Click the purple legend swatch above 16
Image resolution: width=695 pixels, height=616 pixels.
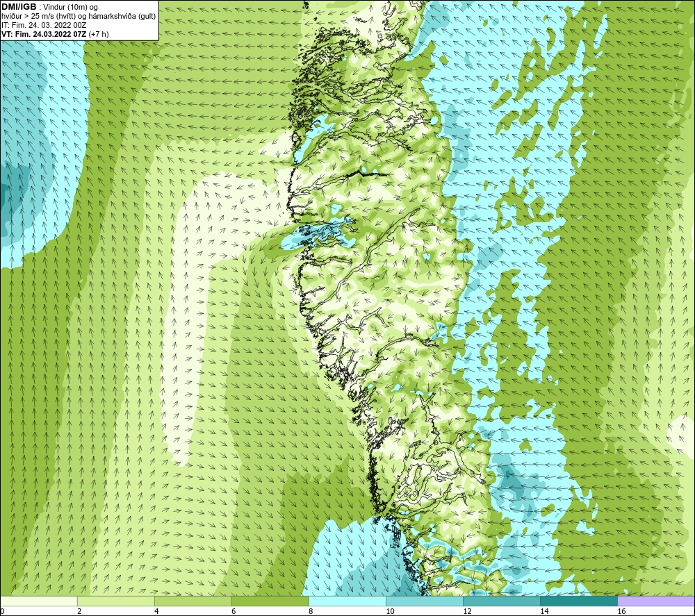656,601
